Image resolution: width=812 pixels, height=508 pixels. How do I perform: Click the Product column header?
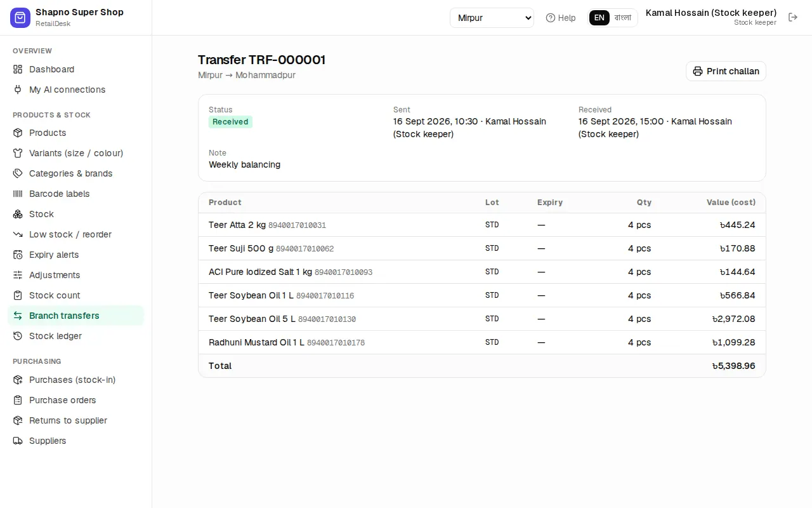pos(225,203)
